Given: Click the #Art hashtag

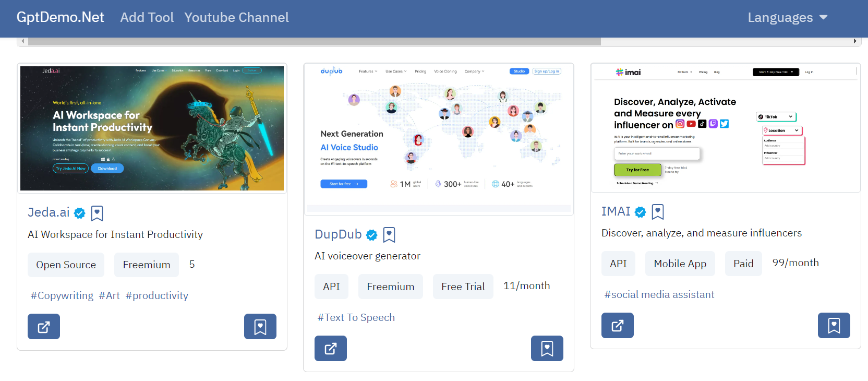Looking at the screenshot, I should [110, 295].
